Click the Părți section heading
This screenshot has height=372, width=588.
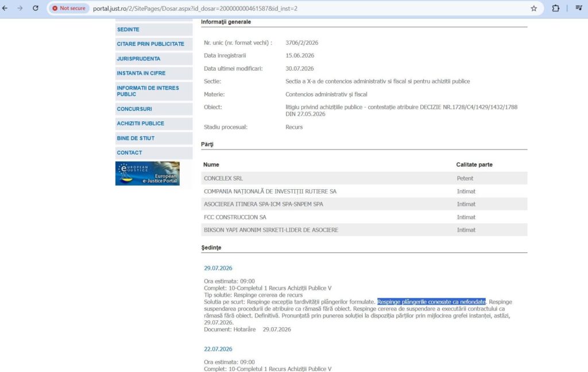click(207, 144)
